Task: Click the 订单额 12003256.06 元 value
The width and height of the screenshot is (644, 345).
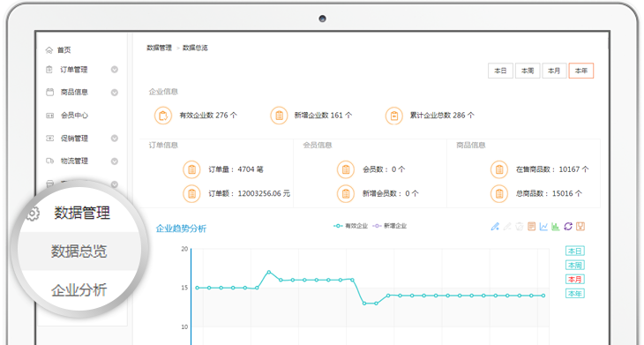Action: (x=264, y=193)
